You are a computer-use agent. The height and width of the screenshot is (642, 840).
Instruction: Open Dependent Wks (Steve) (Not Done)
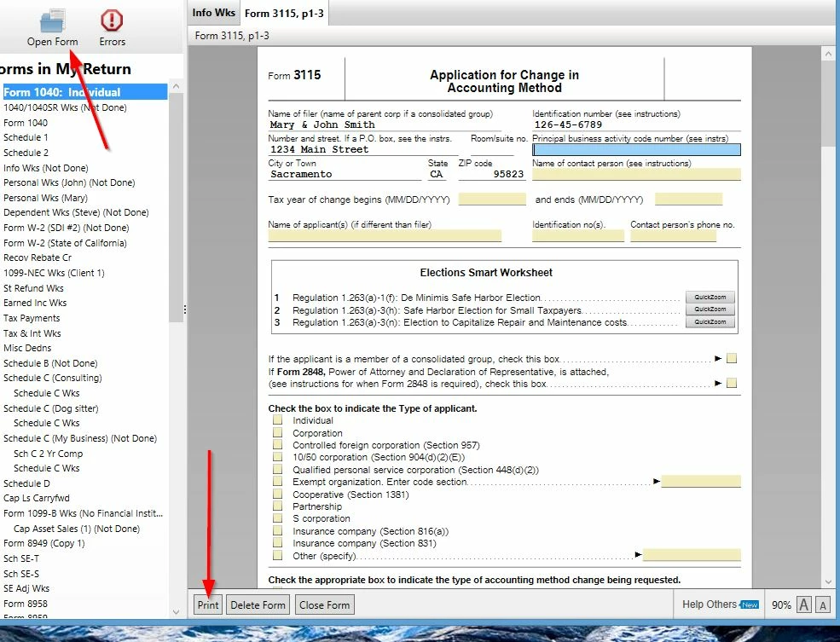coord(76,212)
